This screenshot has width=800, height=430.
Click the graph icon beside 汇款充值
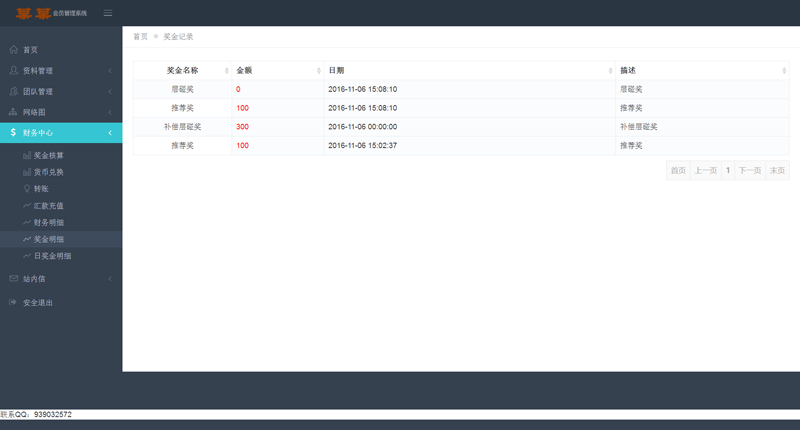27,206
